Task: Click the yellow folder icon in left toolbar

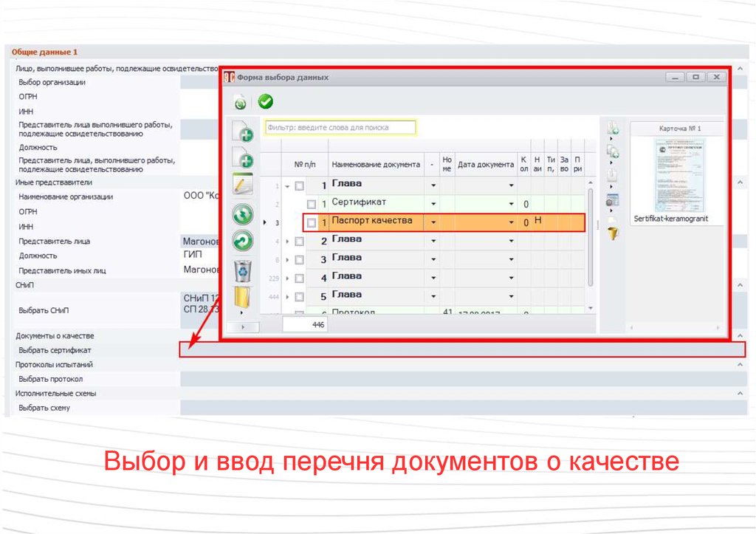Action: click(x=243, y=299)
